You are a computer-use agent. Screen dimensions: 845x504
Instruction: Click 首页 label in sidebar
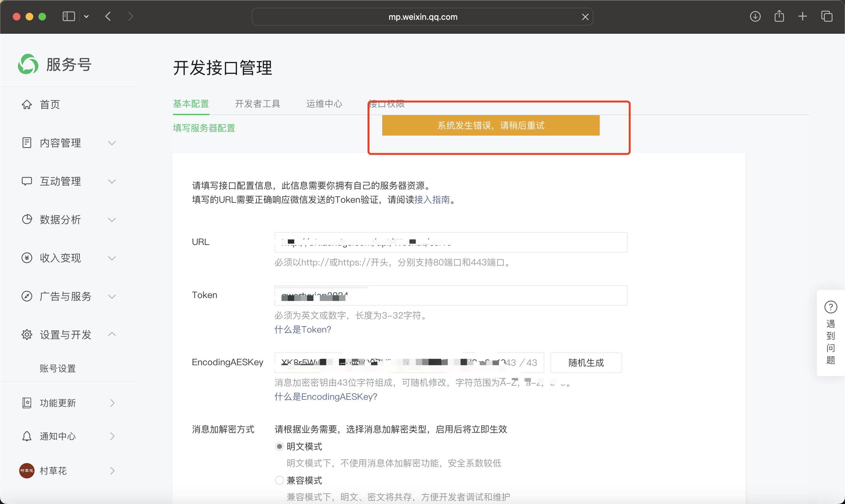click(50, 104)
